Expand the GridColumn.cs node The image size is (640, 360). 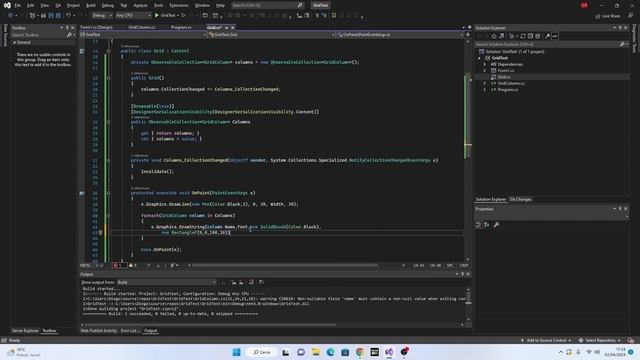click(x=485, y=83)
